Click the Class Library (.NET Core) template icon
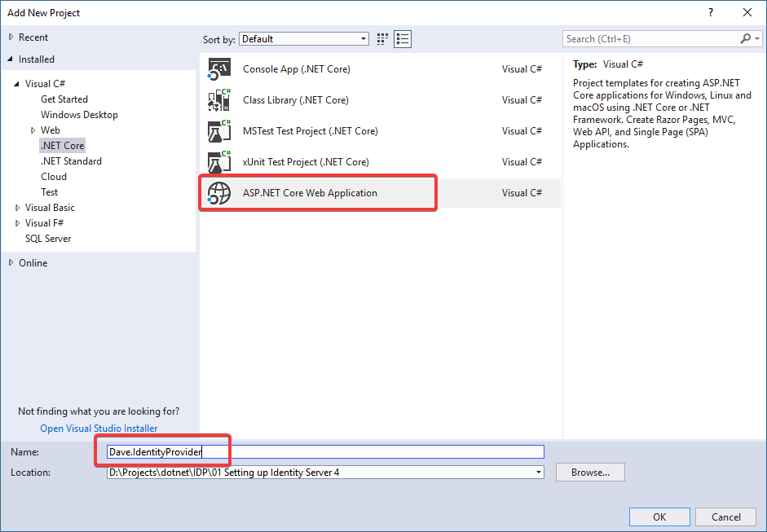The width and height of the screenshot is (767, 532). pos(218,100)
